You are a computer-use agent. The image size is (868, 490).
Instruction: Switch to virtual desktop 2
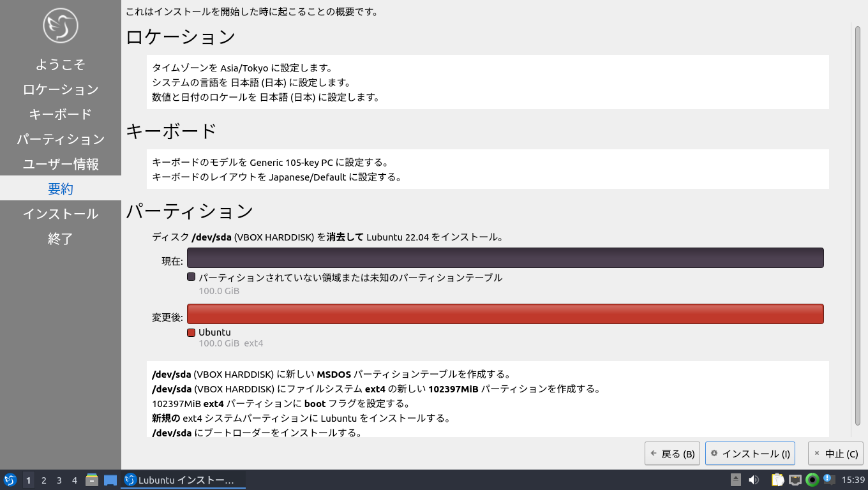(x=44, y=480)
